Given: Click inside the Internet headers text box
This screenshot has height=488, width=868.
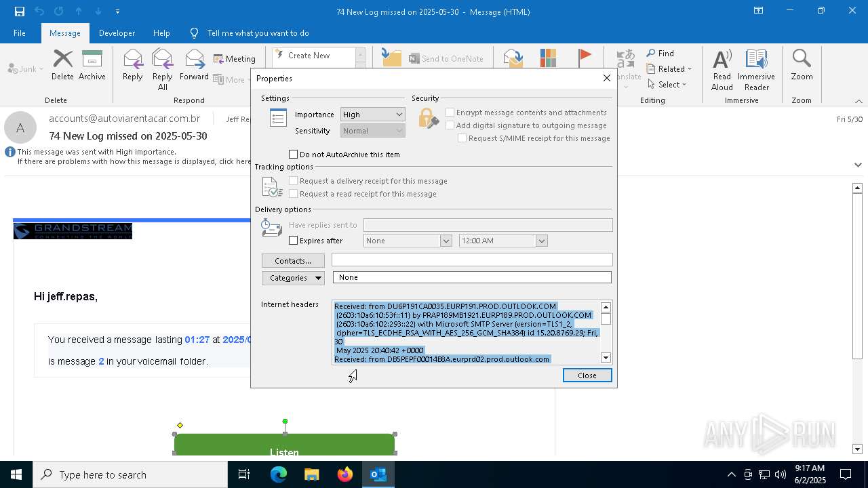Looking at the screenshot, I should [466, 333].
